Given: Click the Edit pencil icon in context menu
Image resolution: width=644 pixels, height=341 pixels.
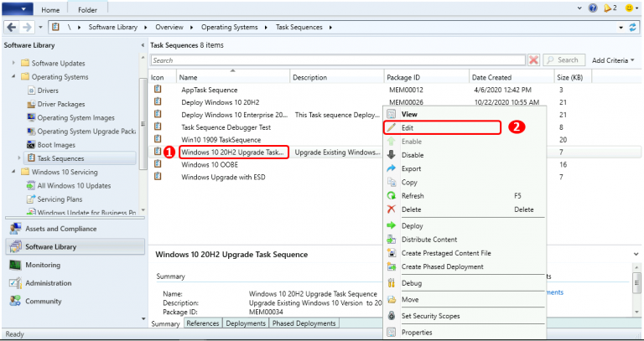Looking at the screenshot, I should pyautogui.click(x=392, y=127).
